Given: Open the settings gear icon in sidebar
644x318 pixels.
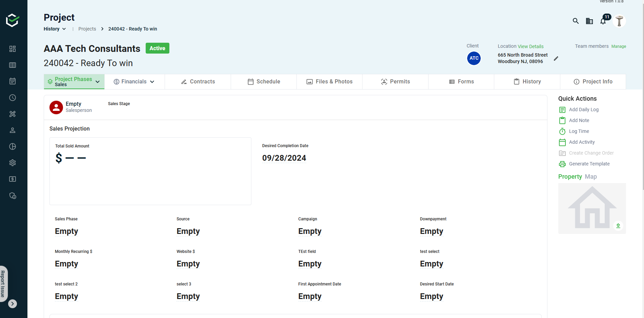Looking at the screenshot, I should [13, 163].
